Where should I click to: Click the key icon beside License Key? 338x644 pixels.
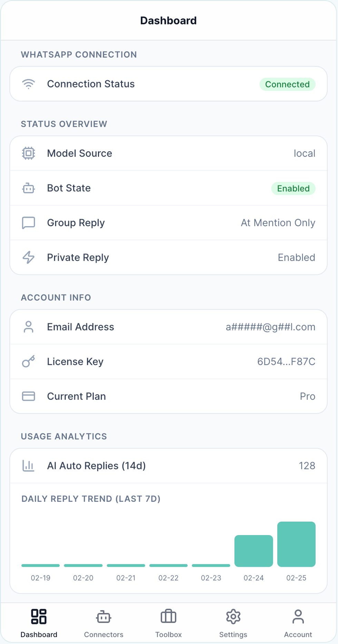[29, 362]
